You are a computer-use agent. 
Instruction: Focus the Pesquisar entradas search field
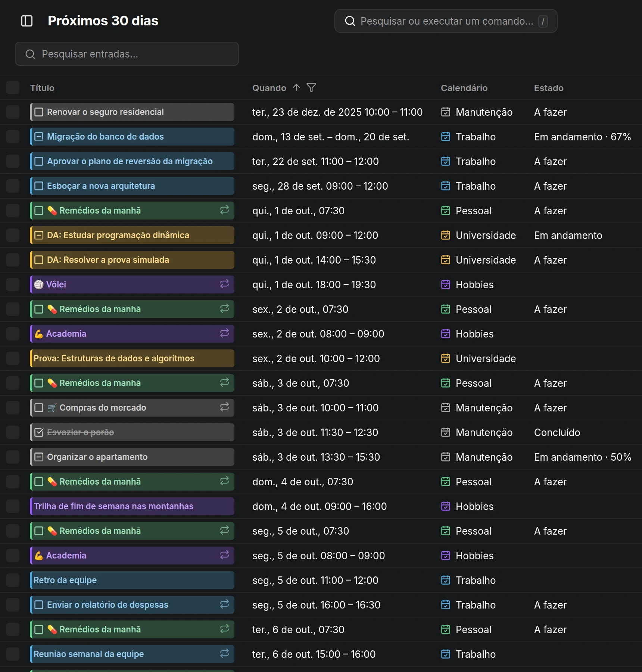127,54
